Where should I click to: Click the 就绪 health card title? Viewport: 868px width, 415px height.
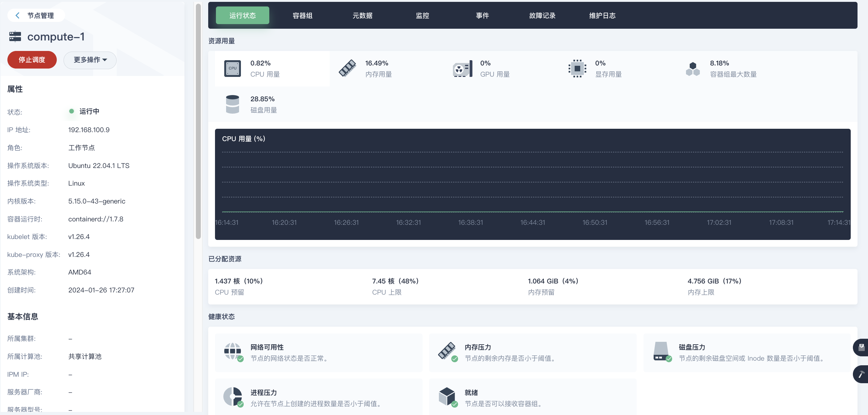[x=471, y=392]
